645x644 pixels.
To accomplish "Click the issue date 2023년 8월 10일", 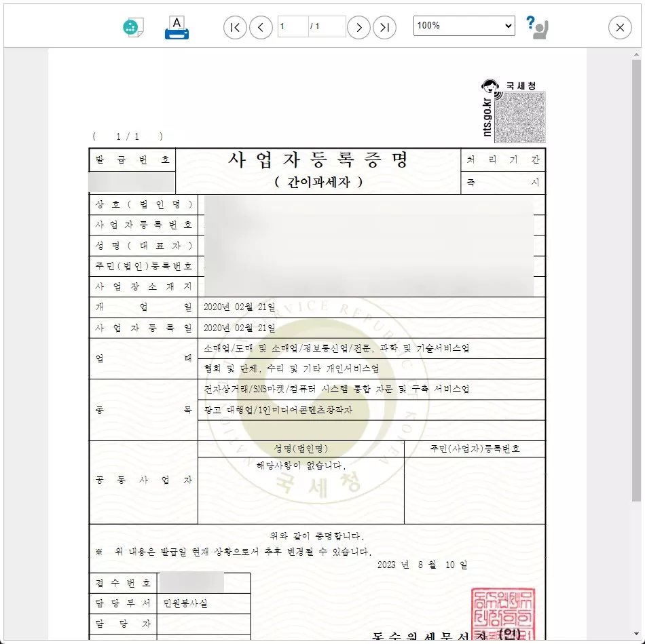I will [x=422, y=565].
